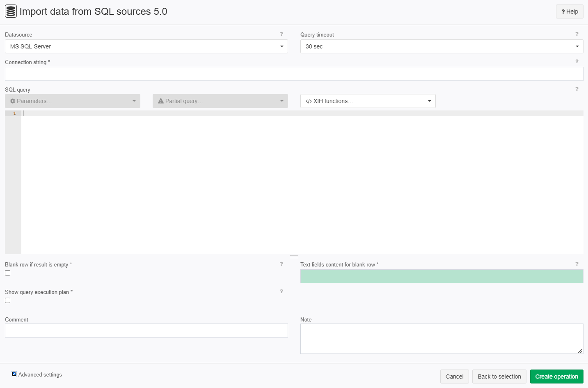Click the Note textarea resize grip
The width and height of the screenshot is (588, 388).
point(580,351)
